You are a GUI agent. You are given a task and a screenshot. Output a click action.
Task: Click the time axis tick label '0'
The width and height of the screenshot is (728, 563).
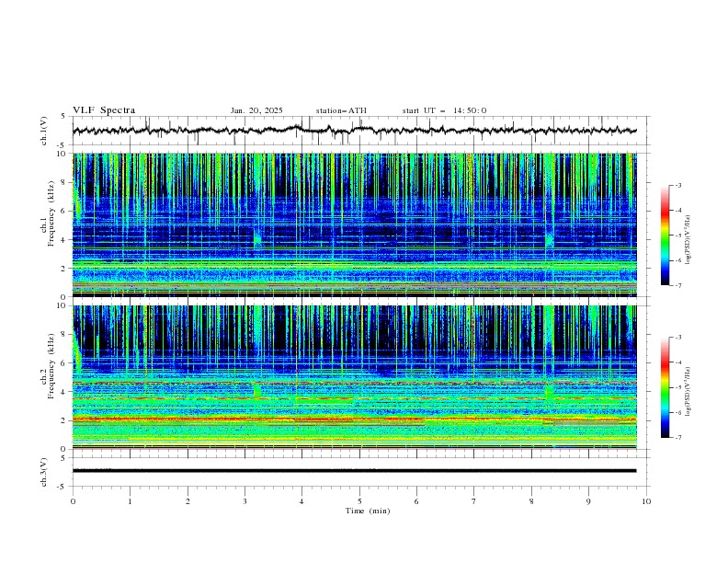[x=73, y=501]
